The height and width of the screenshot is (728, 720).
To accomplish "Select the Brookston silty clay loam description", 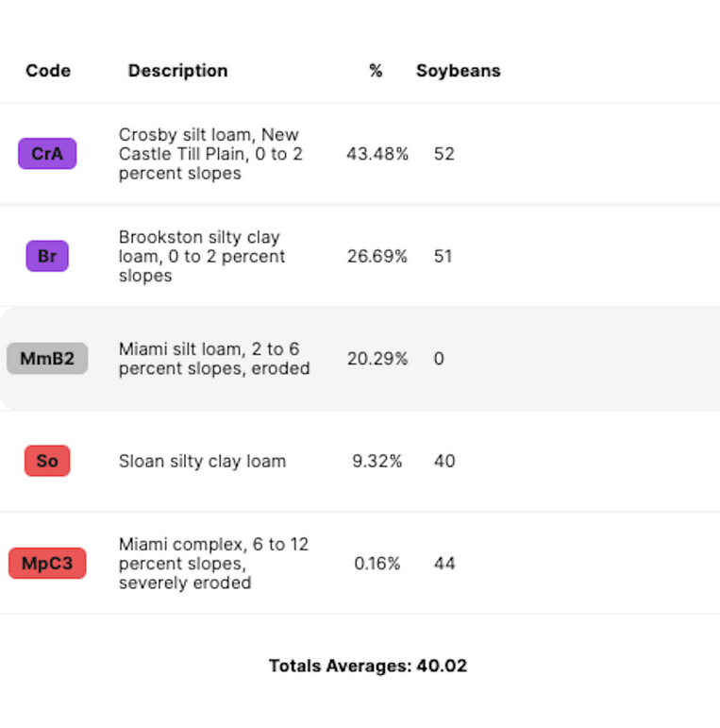I will coord(202,256).
